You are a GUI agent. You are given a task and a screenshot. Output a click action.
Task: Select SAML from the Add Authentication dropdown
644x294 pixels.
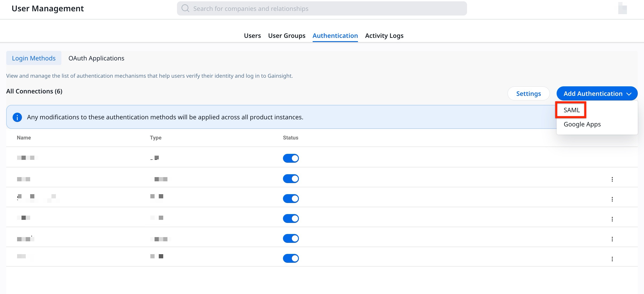click(571, 110)
